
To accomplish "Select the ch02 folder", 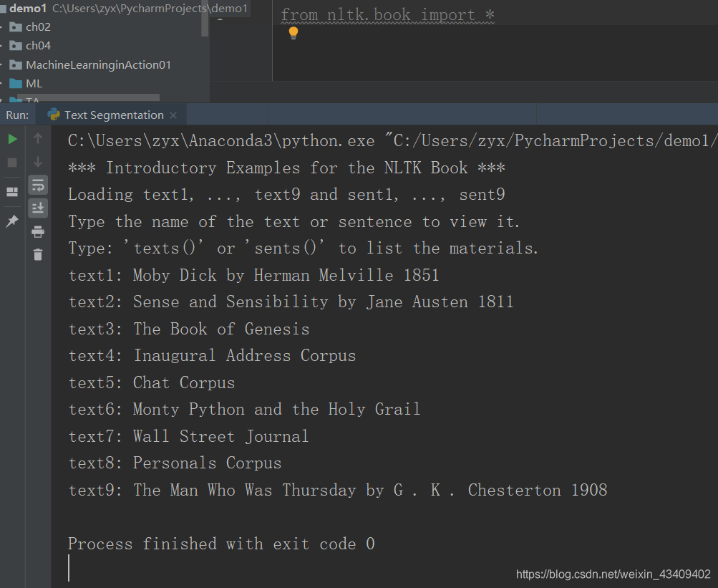I will pyautogui.click(x=38, y=27).
